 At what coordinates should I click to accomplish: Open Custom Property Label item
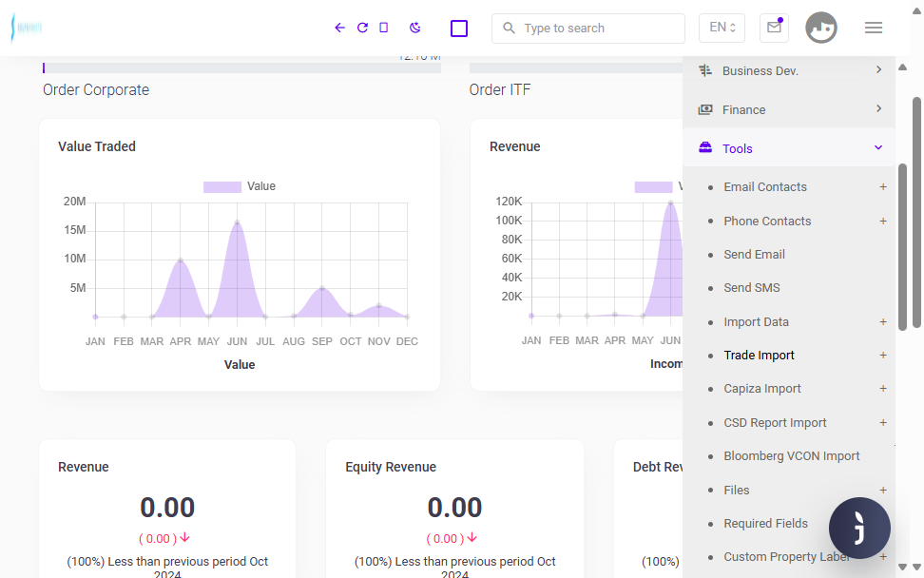[x=787, y=557]
